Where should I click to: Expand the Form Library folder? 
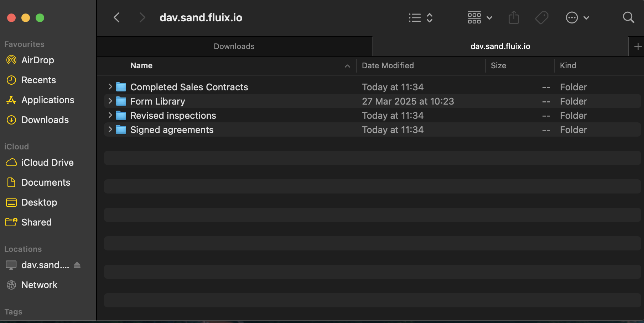pyautogui.click(x=110, y=101)
